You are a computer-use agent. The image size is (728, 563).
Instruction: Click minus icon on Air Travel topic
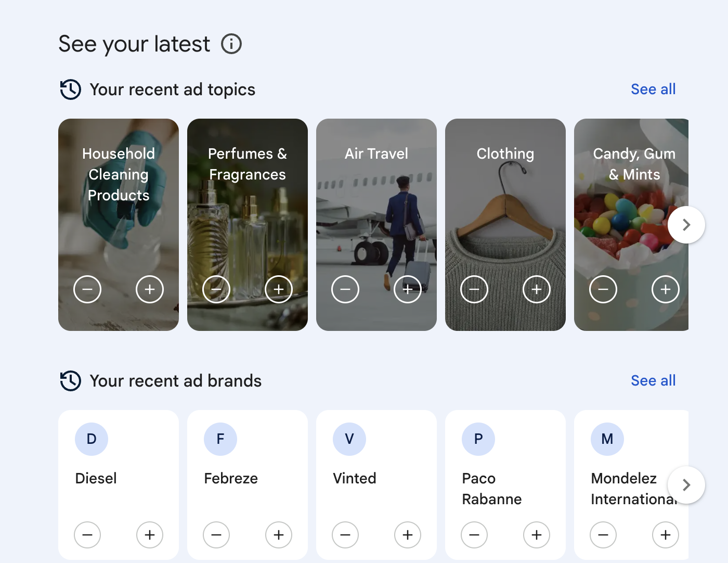click(x=345, y=289)
